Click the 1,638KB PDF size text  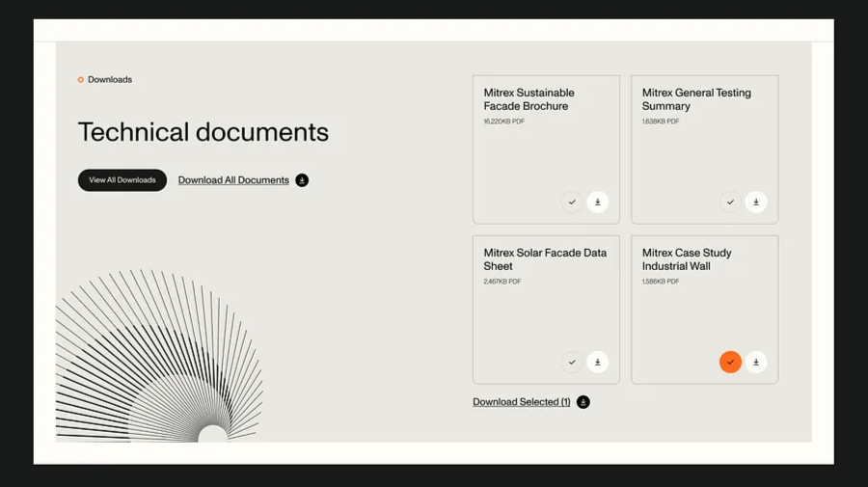[661, 122]
